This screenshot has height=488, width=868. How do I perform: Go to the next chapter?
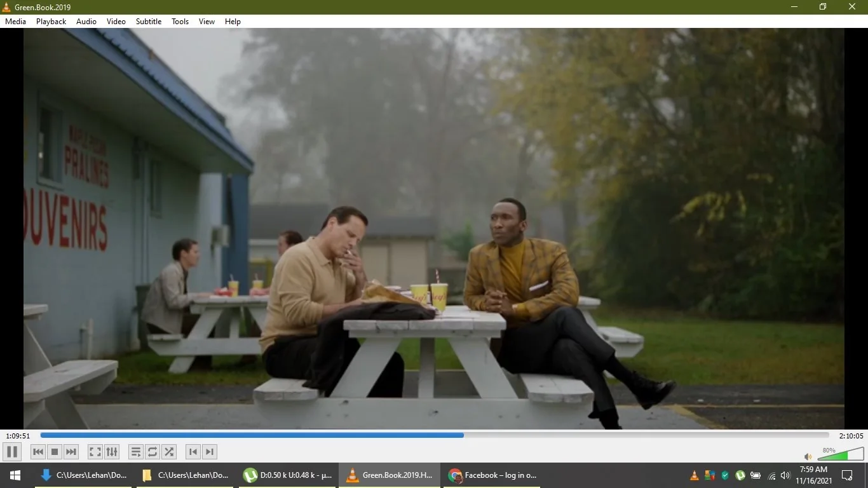click(210, 452)
